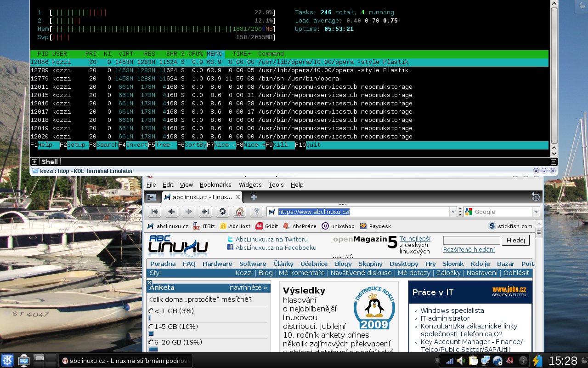588x368 pixels.
Task: Open a new tab with plus icon
Action: (x=254, y=197)
